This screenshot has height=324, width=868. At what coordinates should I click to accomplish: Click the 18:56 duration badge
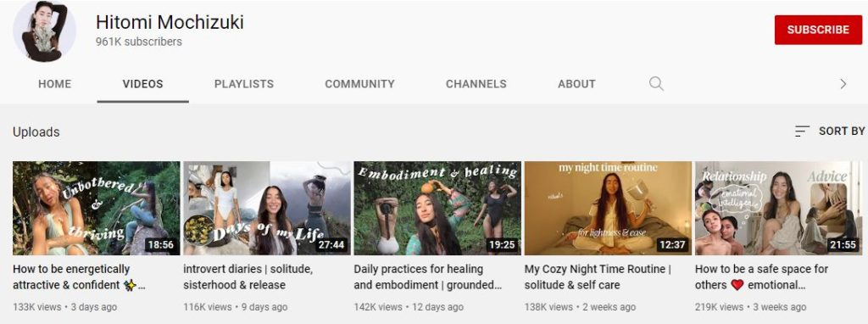click(160, 245)
